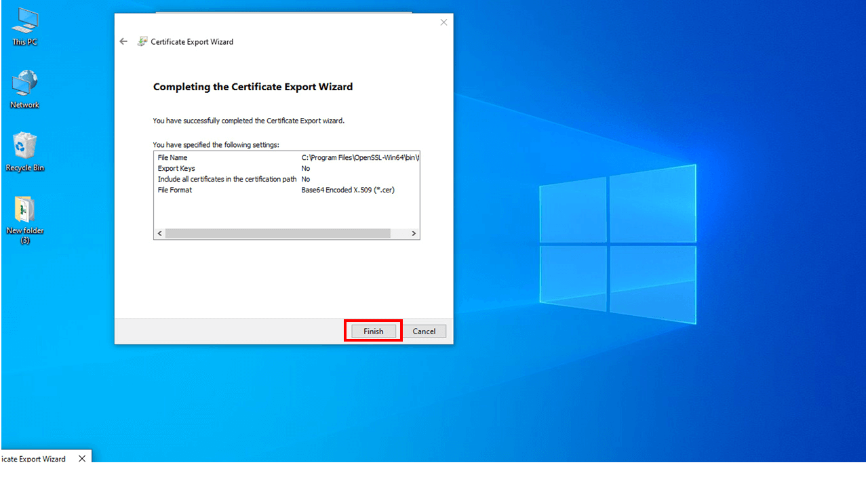This screenshot has width=868, height=488.
Task: Click the Cancel button
Action: click(424, 331)
